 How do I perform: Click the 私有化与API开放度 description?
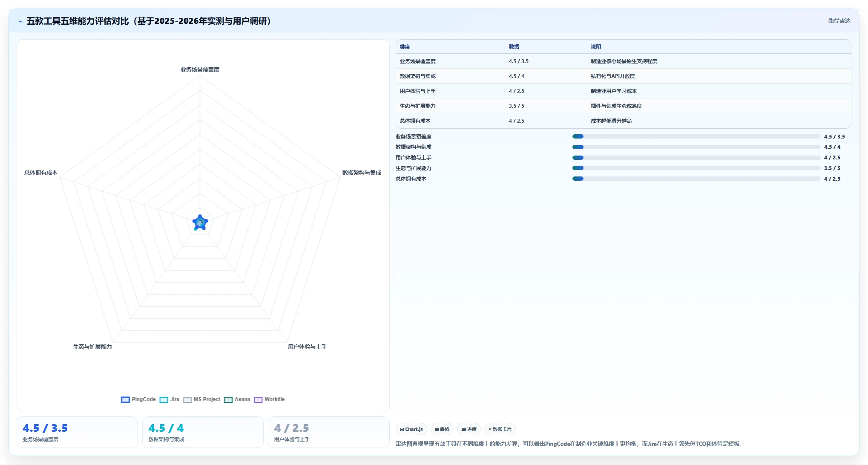tap(613, 76)
